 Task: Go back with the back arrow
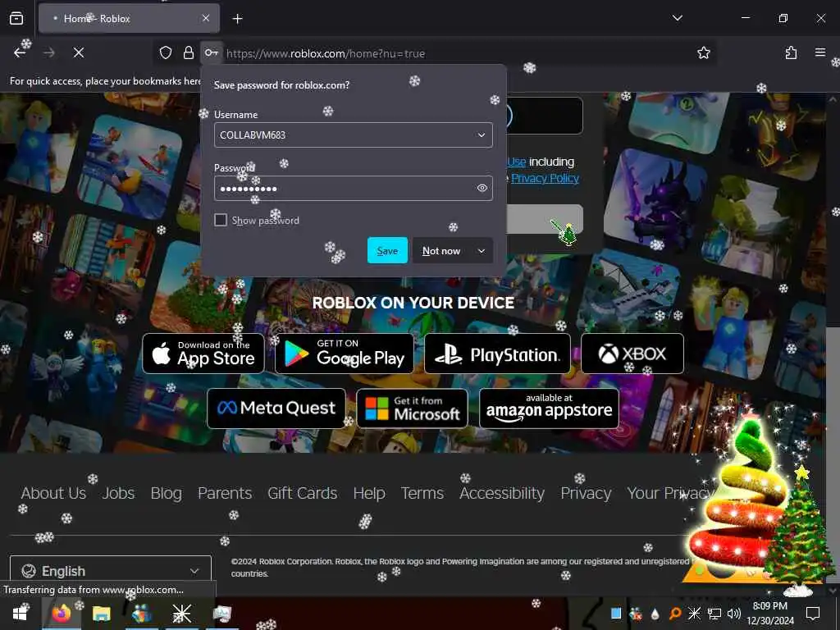click(x=20, y=52)
